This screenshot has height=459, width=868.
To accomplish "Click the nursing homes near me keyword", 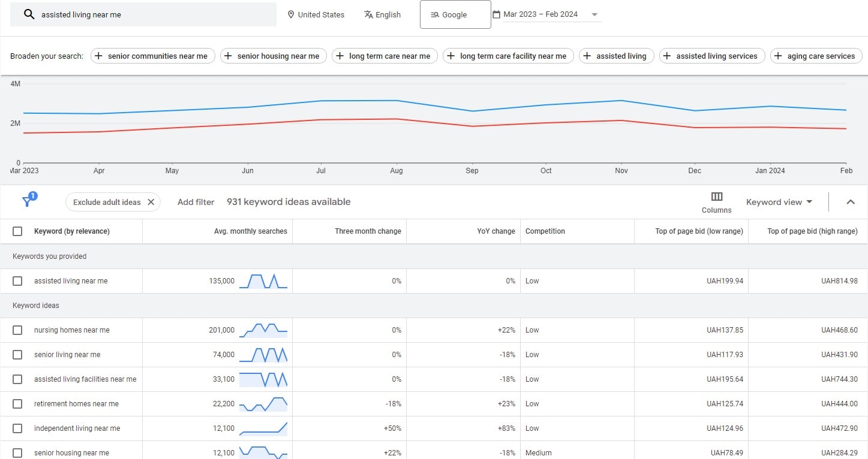I will 72,330.
